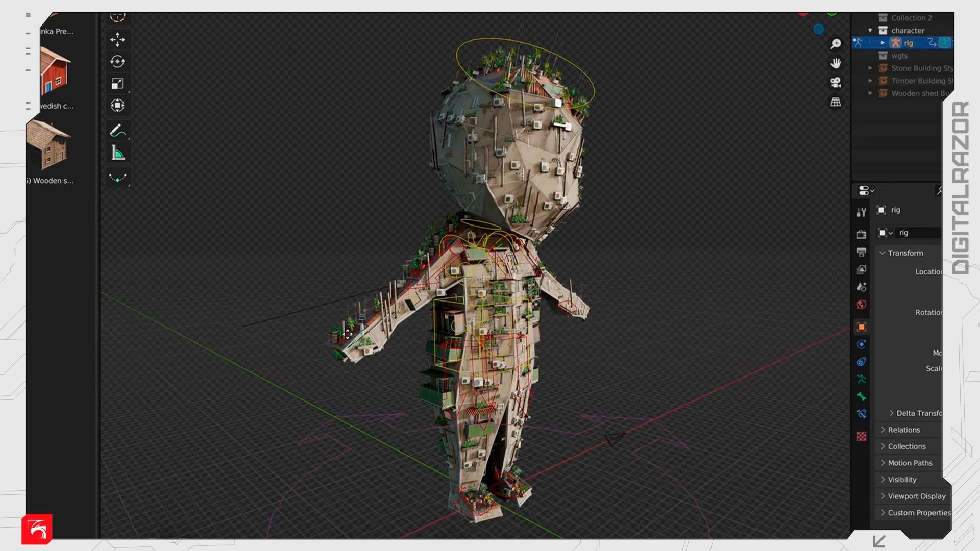Toggle perspective/orthographic grid button

[x=836, y=102]
